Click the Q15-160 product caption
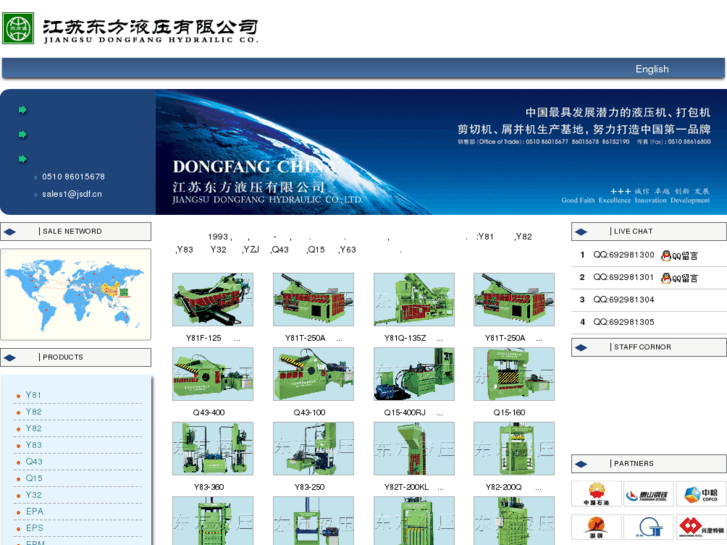The width and height of the screenshot is (727, 545). (x=509, y=412)
